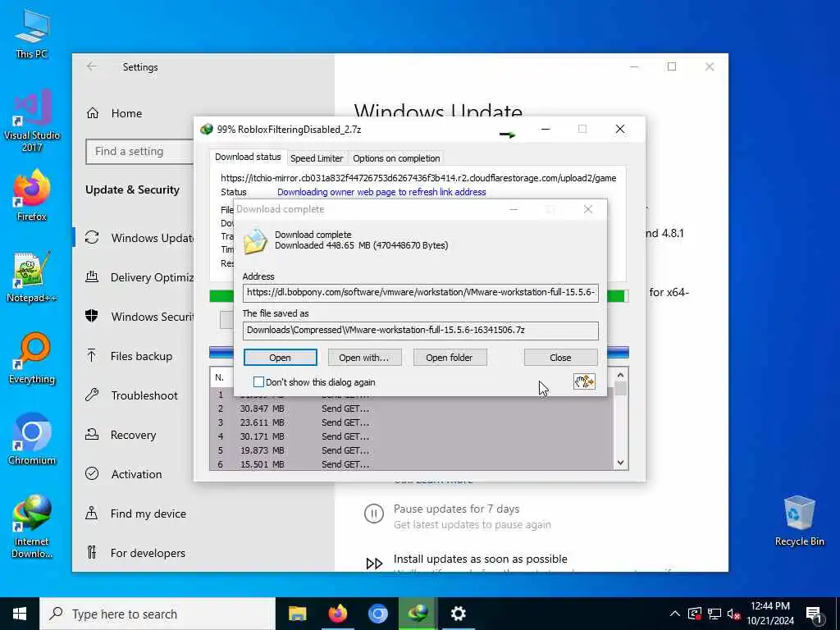Click the muted volume tray icon
The image size is (840, 630).
point(733,614)
